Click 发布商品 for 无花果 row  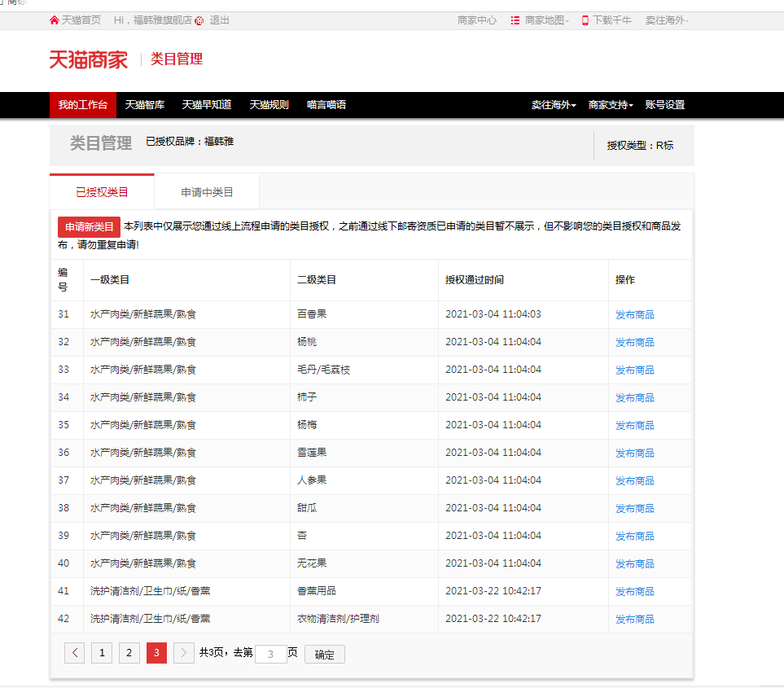click(634, 564)
